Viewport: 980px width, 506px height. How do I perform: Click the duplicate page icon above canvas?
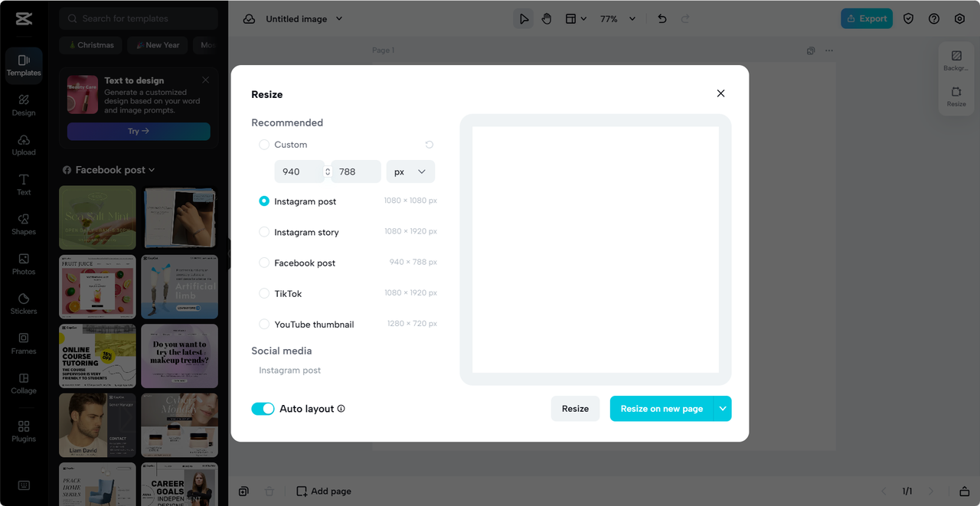pos(811,51)
